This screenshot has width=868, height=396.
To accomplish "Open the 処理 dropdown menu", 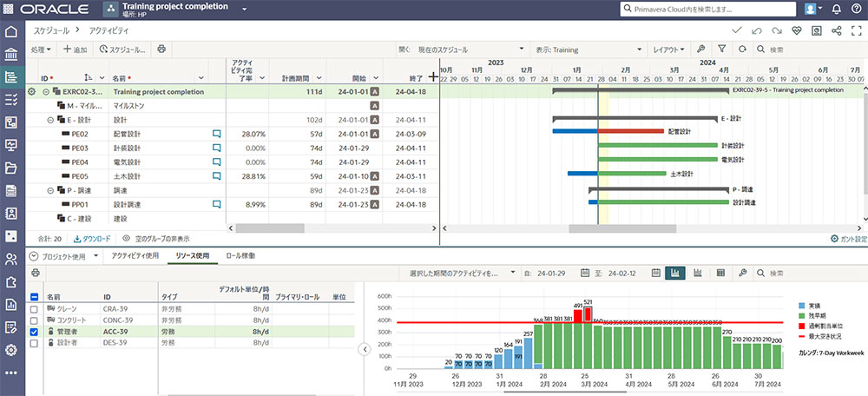I will click(x=41, y=49).
